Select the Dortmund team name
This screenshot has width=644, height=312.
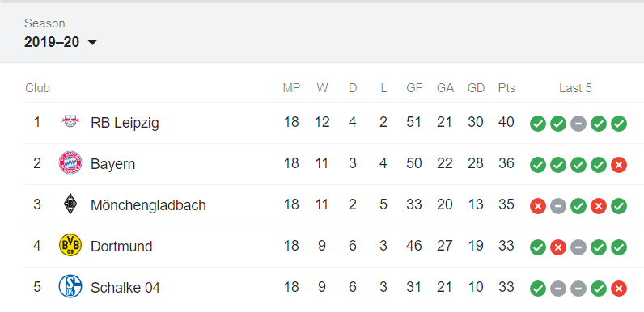coord(121,247)
